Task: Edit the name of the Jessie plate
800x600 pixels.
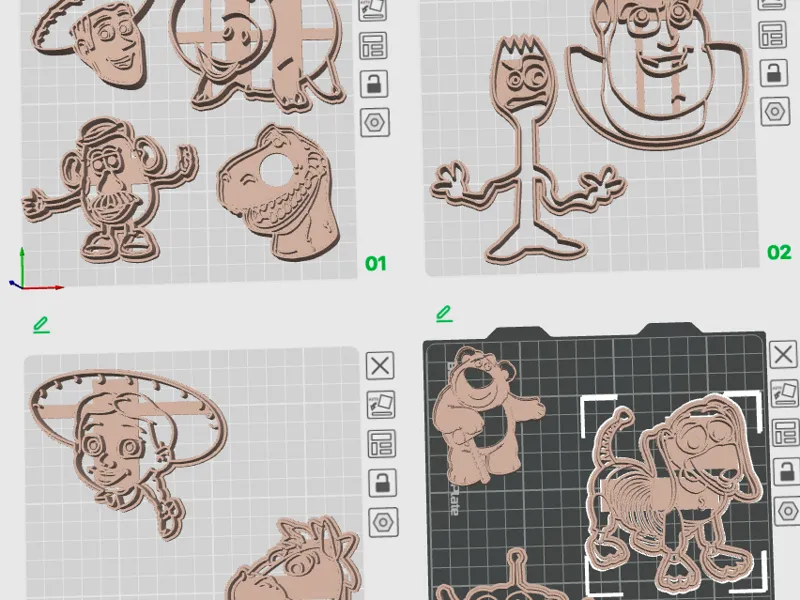Action: pyautogui.click(x=41, y=325)
